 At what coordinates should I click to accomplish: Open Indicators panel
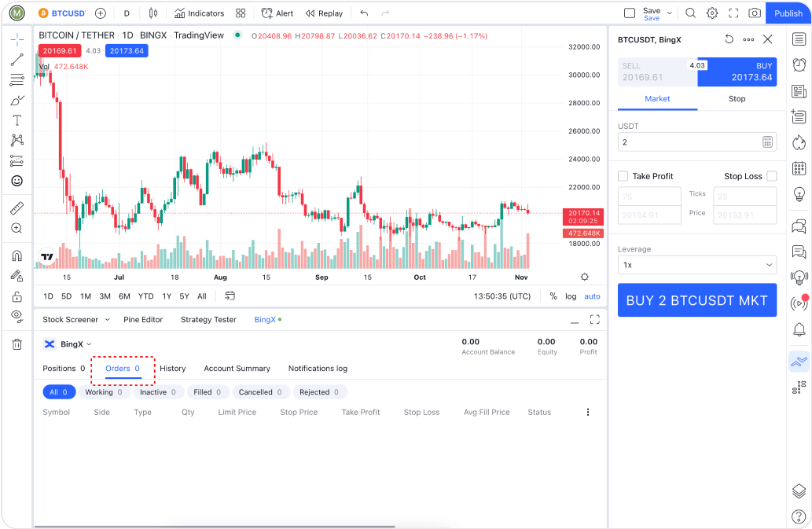(x=199, y=13)
